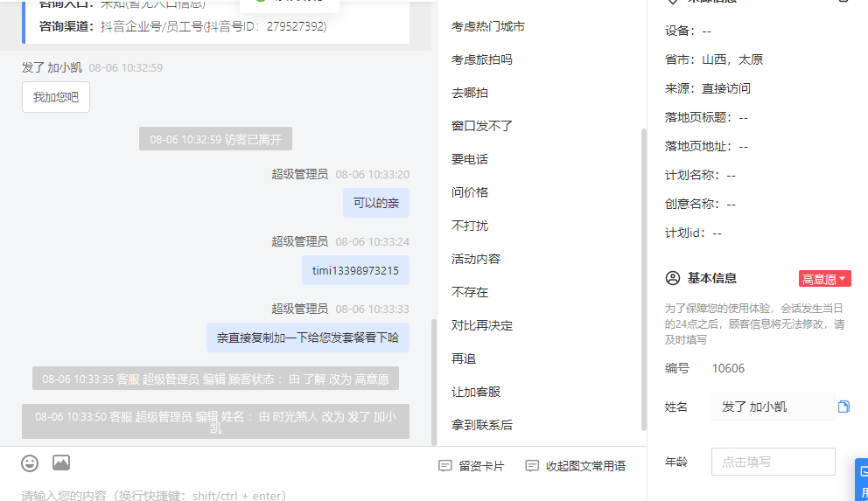This screenshot has height=501, width=868.
Task: Click the chat history scrollbar
Action: 434,381
